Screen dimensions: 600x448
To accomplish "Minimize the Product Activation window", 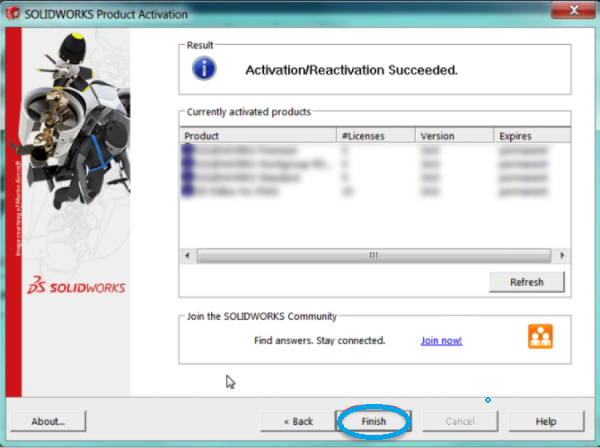I will pyautogui.click(x=507, y=9).
